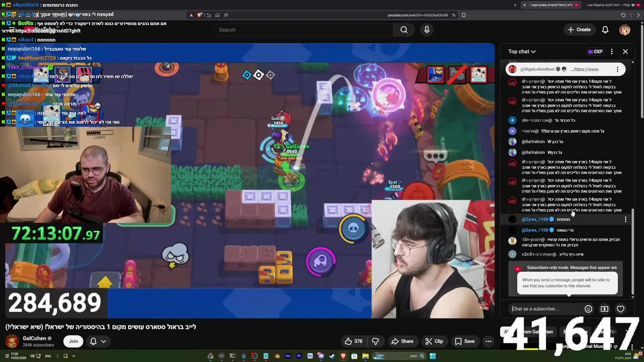
Task: Open Photoshop from taskbar
Action: (x=310, y=356)
